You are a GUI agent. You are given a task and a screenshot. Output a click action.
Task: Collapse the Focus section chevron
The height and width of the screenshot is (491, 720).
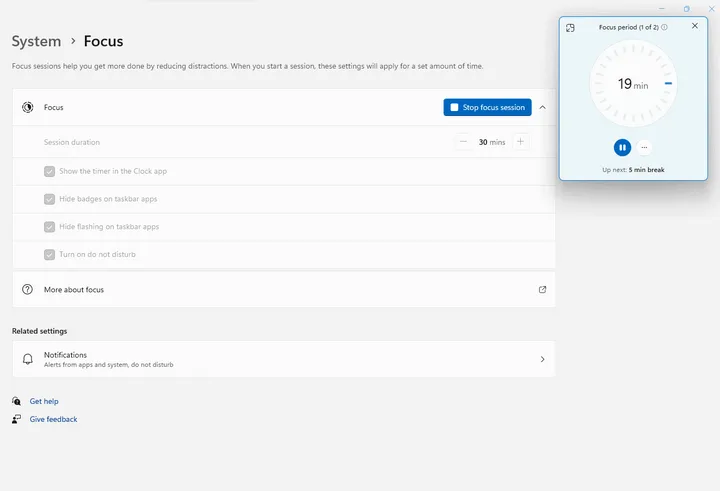[542, 107]
